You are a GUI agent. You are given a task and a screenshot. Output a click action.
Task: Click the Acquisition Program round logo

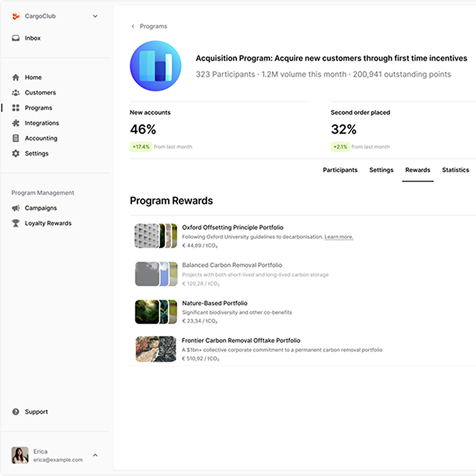point(156,66)
